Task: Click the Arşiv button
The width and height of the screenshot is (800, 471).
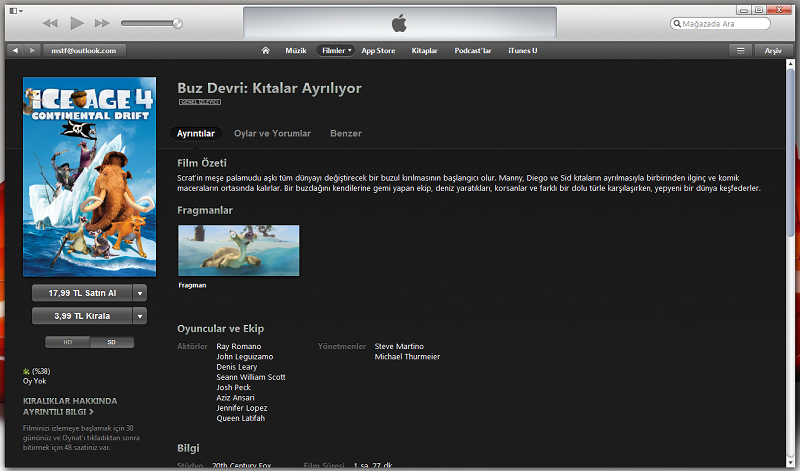Action: 772,51
